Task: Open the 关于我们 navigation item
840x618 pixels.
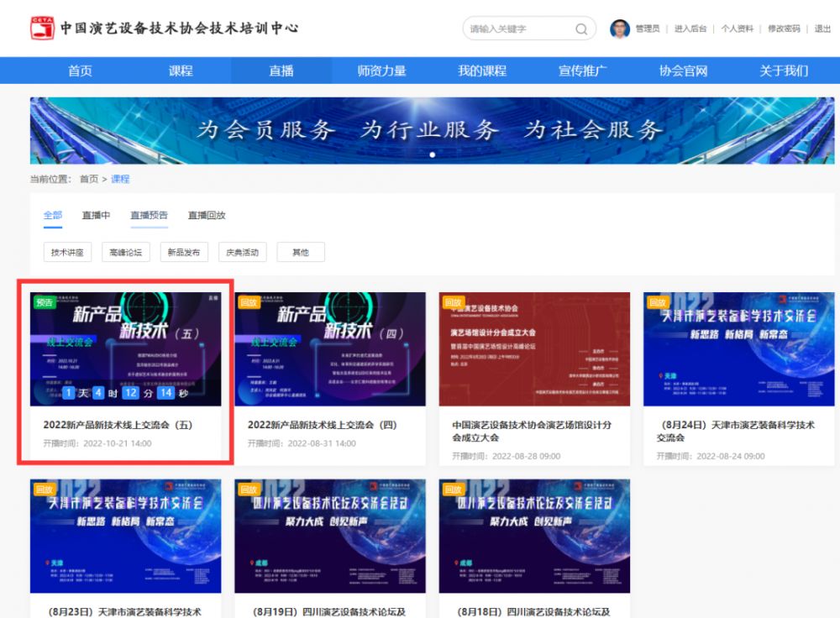Action: coord(784,71)
